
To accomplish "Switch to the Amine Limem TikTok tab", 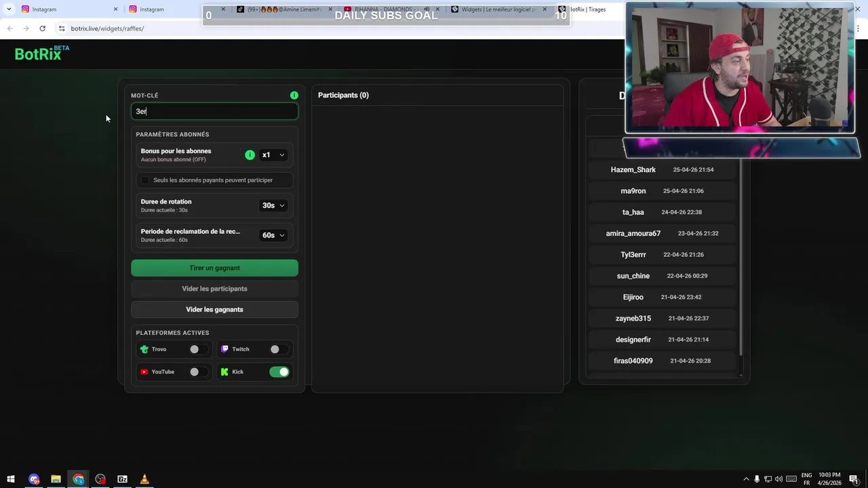I will 283,9.
